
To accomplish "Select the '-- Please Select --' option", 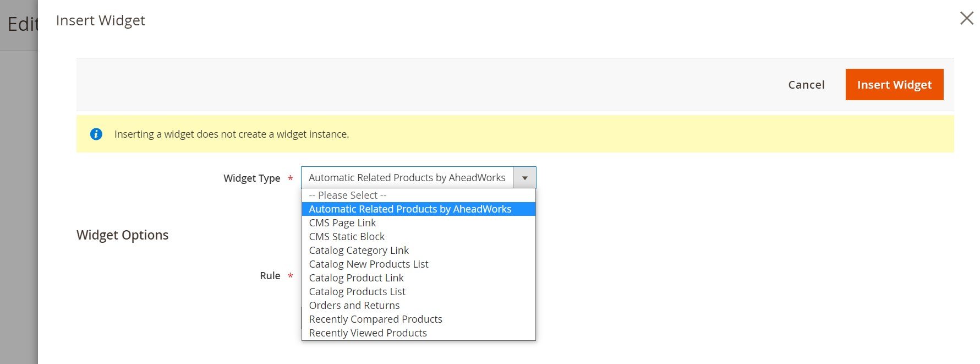I will (418, 195).
